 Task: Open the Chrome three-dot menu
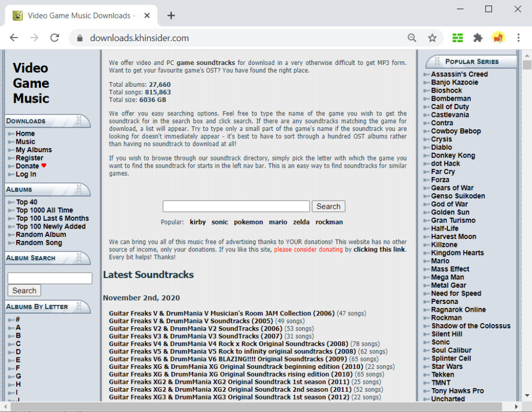click(518, 38)
